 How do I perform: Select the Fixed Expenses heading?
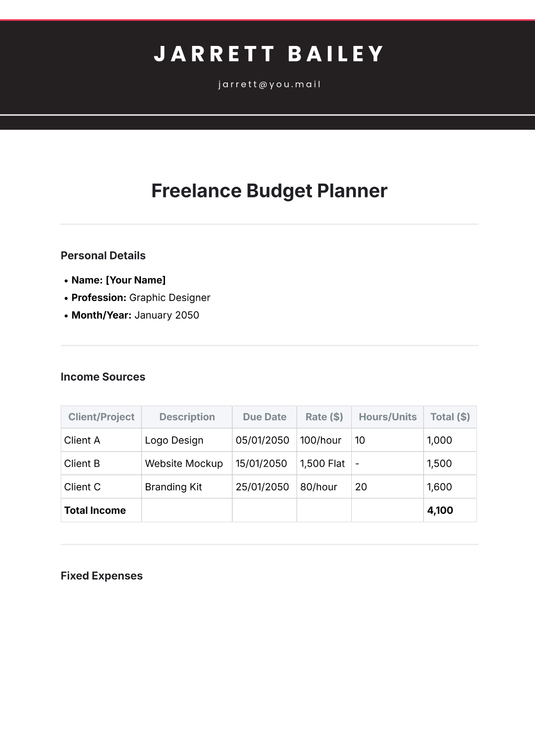coord(102,575)
